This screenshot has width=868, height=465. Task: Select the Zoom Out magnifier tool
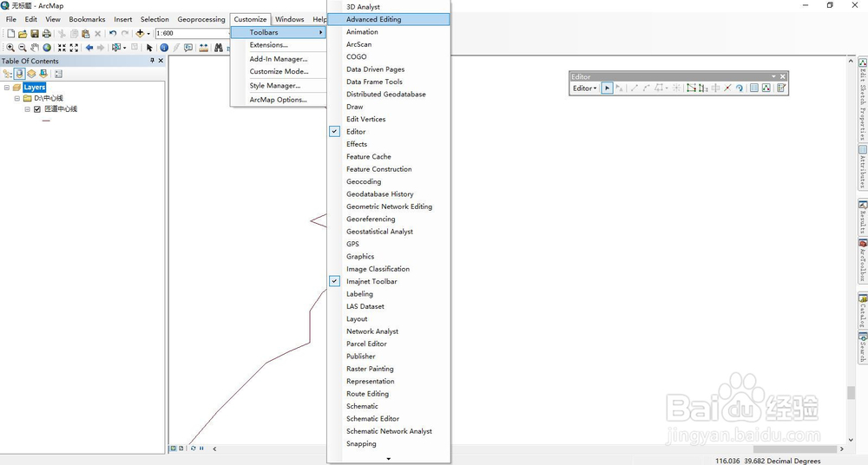click(x=23, y=48)
